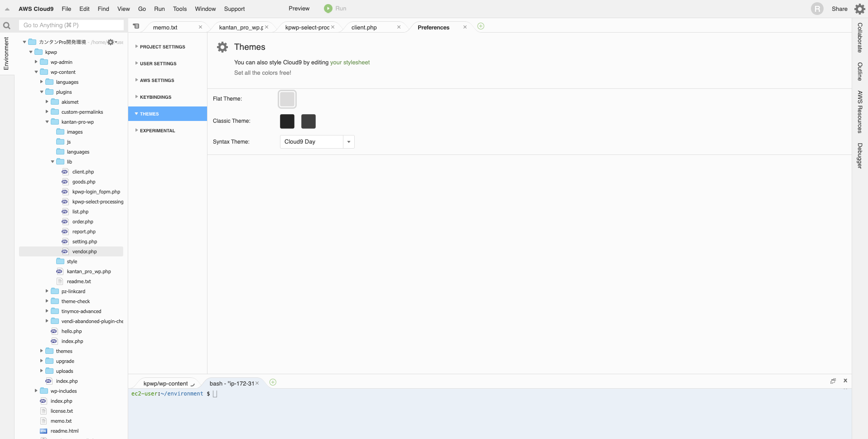Open the AWS Resources side panel
This screenshot has width=868, height=439.
click(859, 112)
